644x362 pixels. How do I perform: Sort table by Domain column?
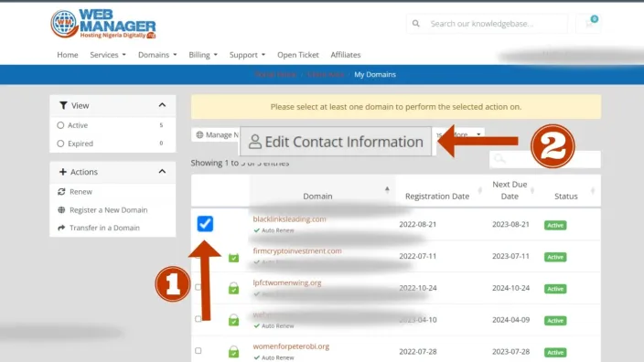(322, 191)
